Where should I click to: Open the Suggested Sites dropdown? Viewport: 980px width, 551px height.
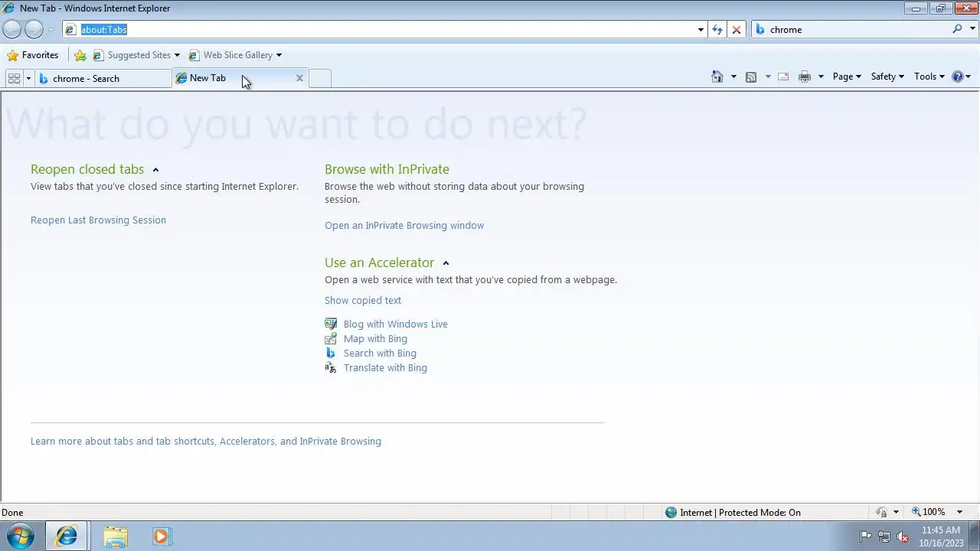(x=136, y=55)
